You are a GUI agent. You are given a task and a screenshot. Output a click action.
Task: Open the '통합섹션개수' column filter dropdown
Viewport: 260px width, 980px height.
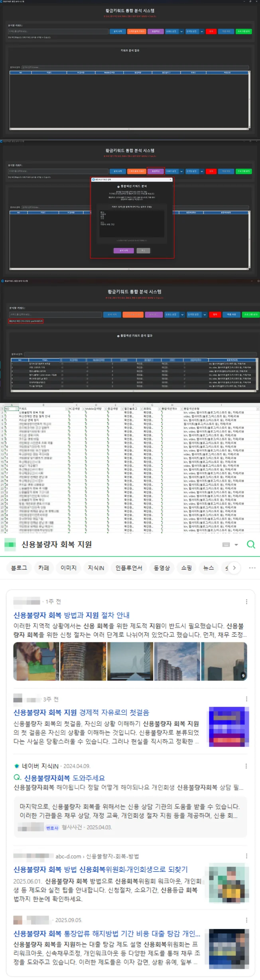click(x=181, y=409)
